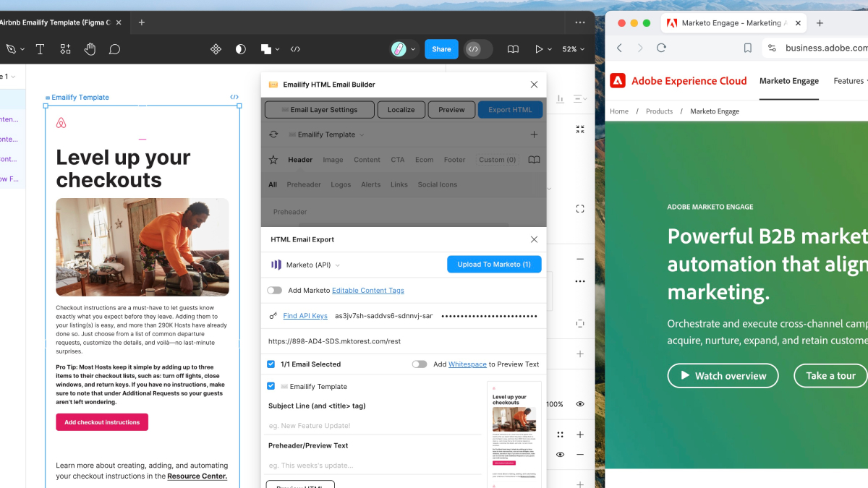
Task: Click the email preview thumbnail in export panel
Action: pyautogui.click(x=514, y=434)
